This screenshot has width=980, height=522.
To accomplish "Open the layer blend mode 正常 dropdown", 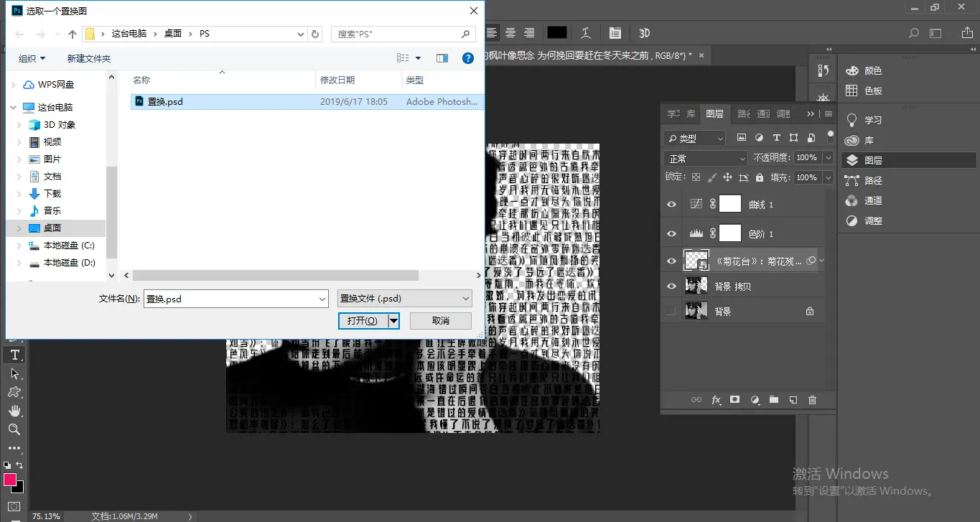I will [706, 159].
